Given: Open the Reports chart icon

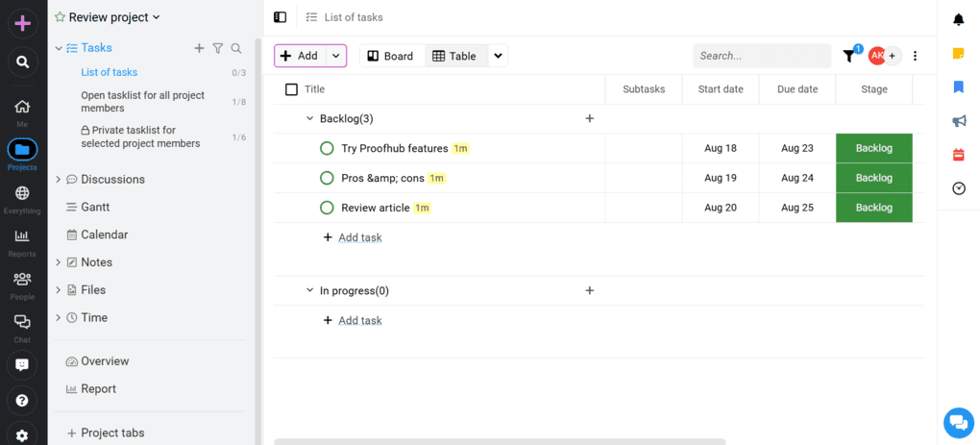Looking at the screenshot, I should coord(22,235).
